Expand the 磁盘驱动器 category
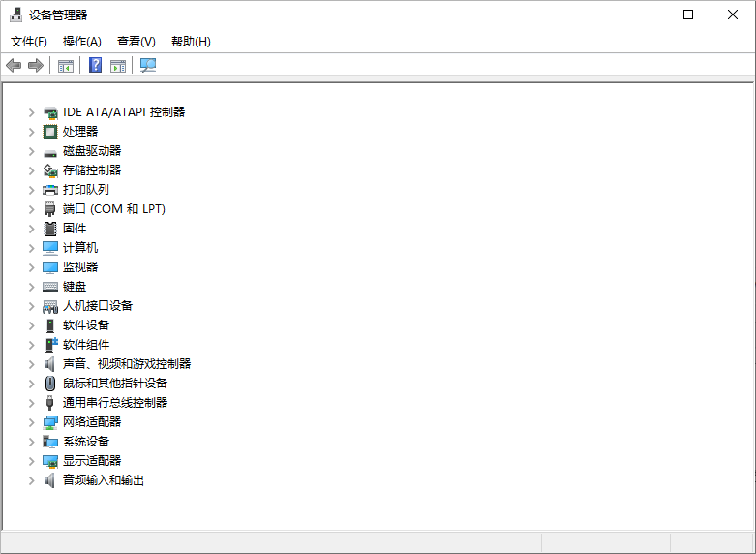Viewport: 756px width, 554px height. click(x=31, y=151)
